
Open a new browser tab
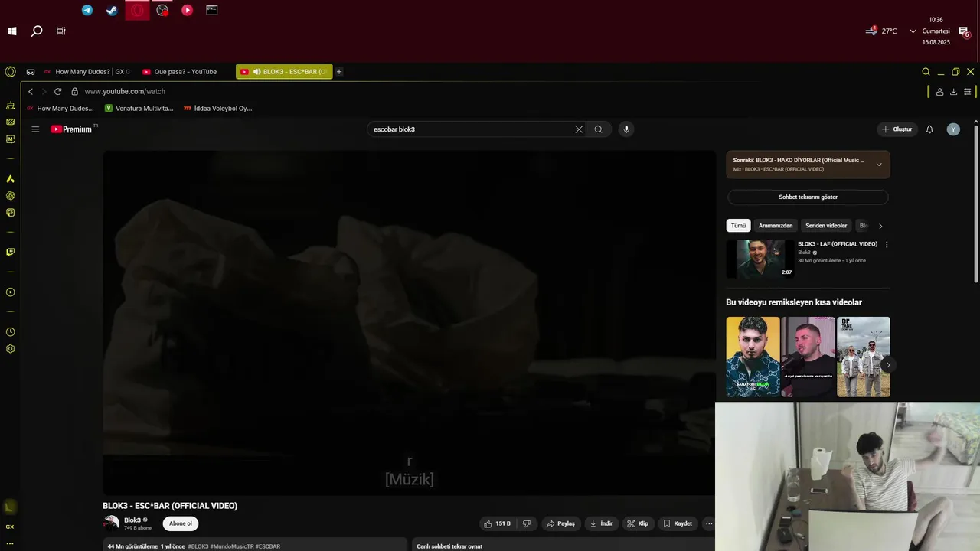tap(339, 72)
